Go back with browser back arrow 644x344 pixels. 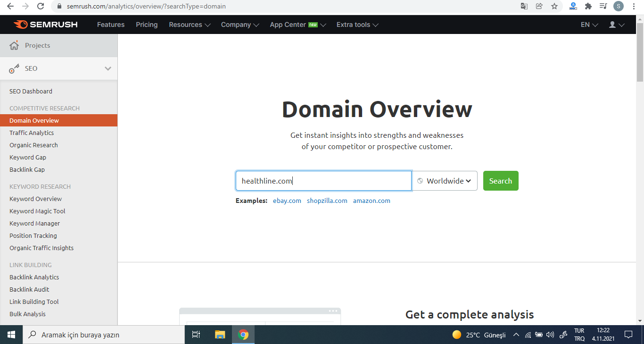(x=10, y=6)
